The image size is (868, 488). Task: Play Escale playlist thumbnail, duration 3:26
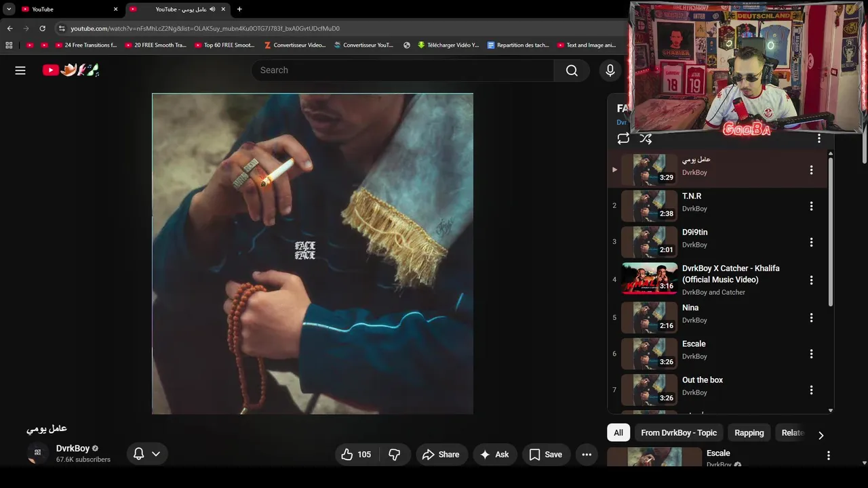click(649, 354)
